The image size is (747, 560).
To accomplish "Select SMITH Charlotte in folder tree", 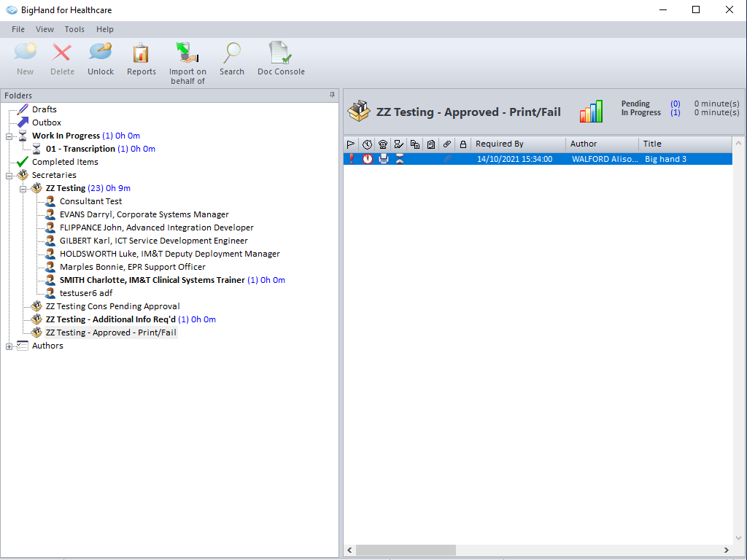I will click(x=172, y=280).
